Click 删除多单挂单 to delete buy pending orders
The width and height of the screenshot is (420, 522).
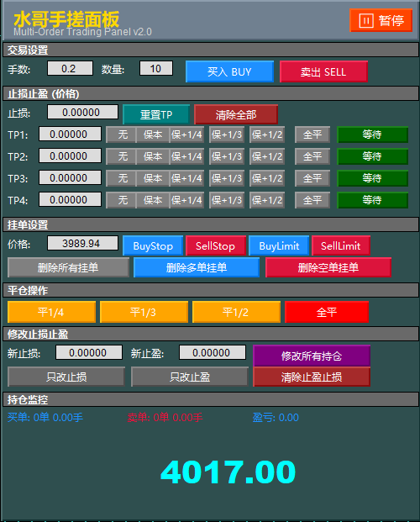tap(197, 267)
